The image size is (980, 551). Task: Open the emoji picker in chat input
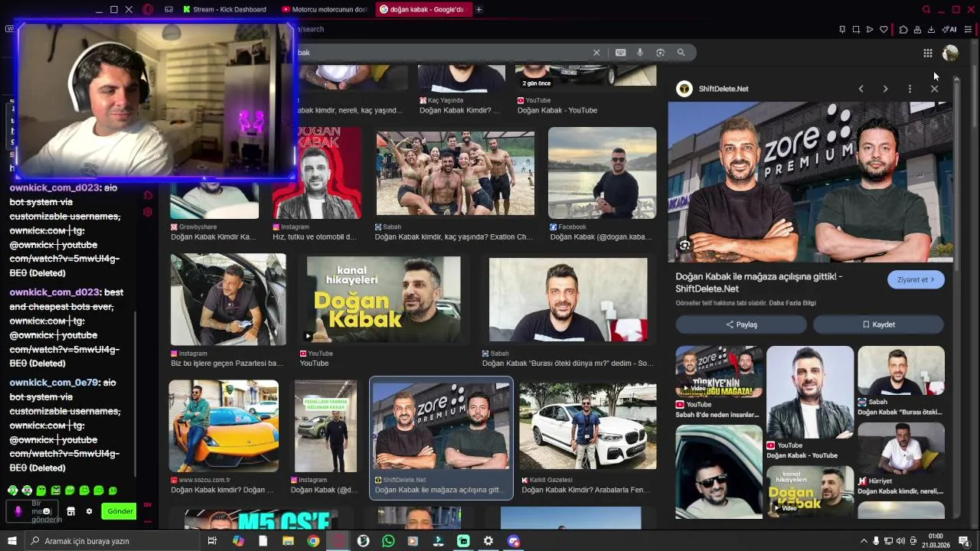[47, 511]
